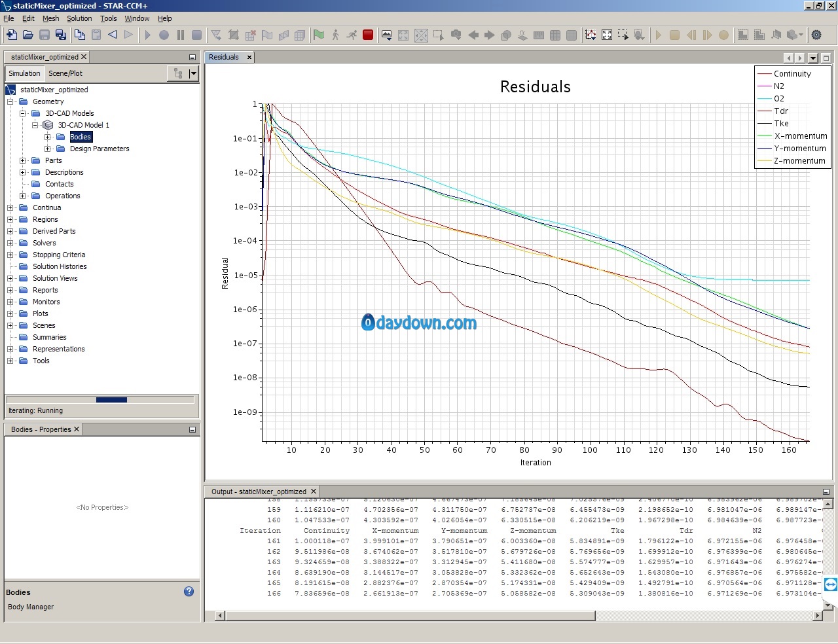Select the Plots tree item
The width and height of the screenshot is (838, 644).
[41, 313]
